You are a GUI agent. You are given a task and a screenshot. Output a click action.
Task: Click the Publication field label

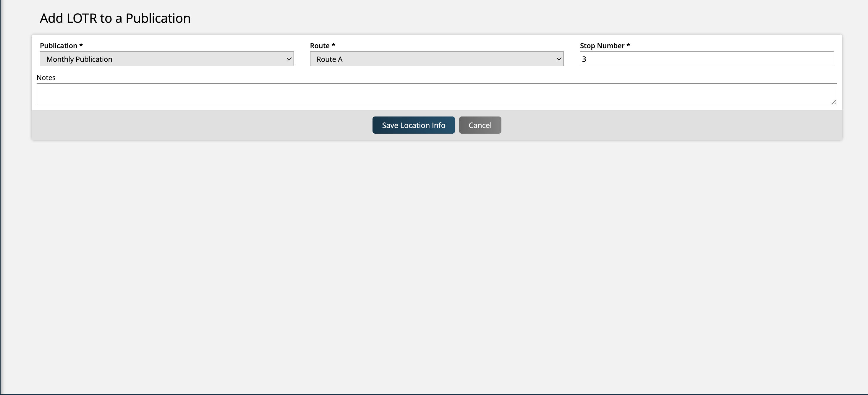(x=59, y=46)
